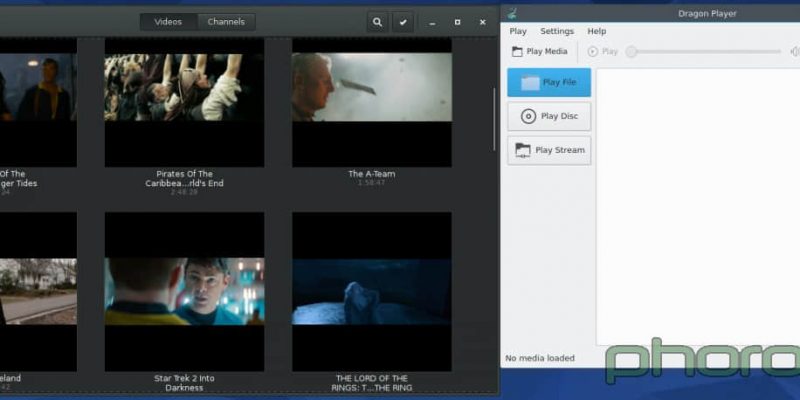The image size is (800, 400).
Task: Click the Videos window vertical scrollbar
Action: 494,119
